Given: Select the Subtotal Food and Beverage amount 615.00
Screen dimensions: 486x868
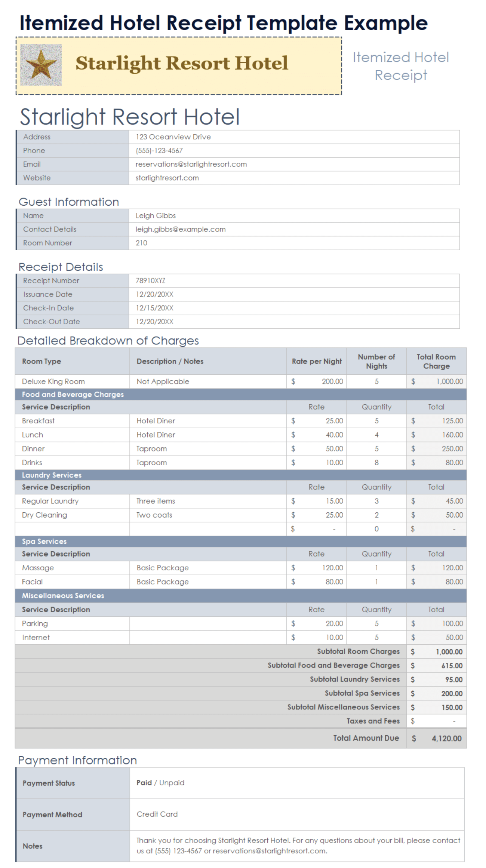Looking at the screenshot, I should click(x=452, y=666).
